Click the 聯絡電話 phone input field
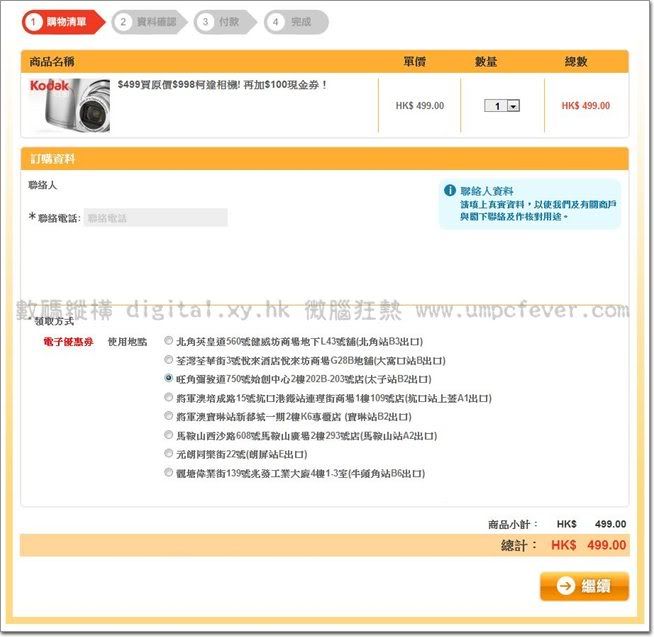654x637 pixels. click(x=156, y=218)
